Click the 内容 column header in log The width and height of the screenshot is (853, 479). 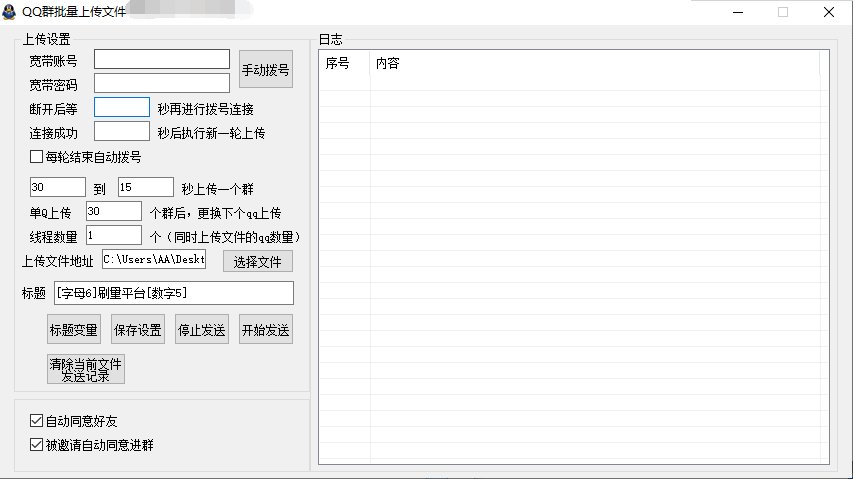point(595,63)
